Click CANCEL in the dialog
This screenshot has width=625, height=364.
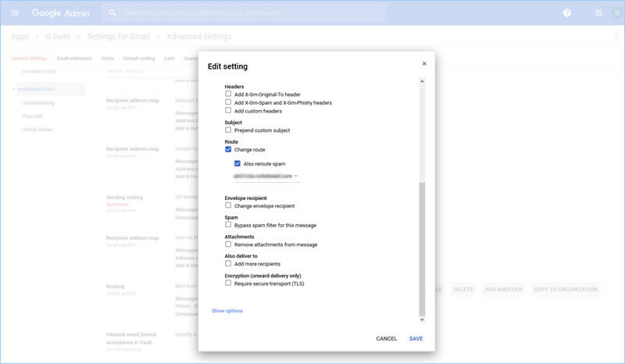click(x=386, y=338)
